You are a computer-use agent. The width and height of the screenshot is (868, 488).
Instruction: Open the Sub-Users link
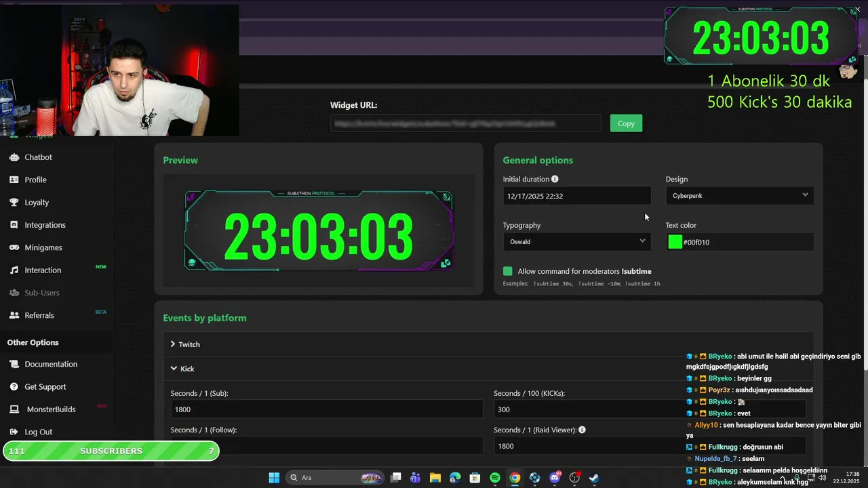(42, 293)
